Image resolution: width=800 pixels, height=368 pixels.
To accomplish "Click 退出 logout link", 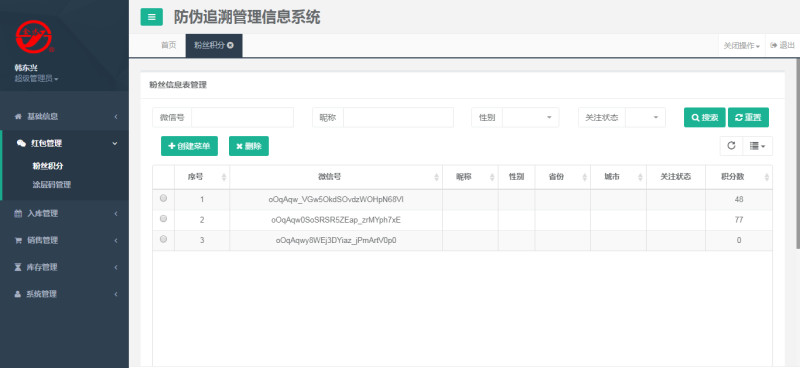I will [x=783, y=45].
